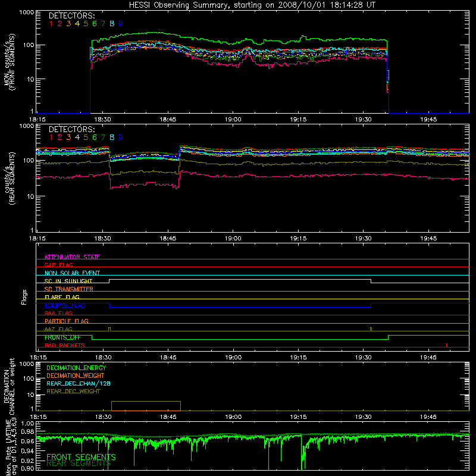Click the REAR_DEC_CHAN/128 legend label
The height and width of the screenshot is (476, 476).
point(79,383)
